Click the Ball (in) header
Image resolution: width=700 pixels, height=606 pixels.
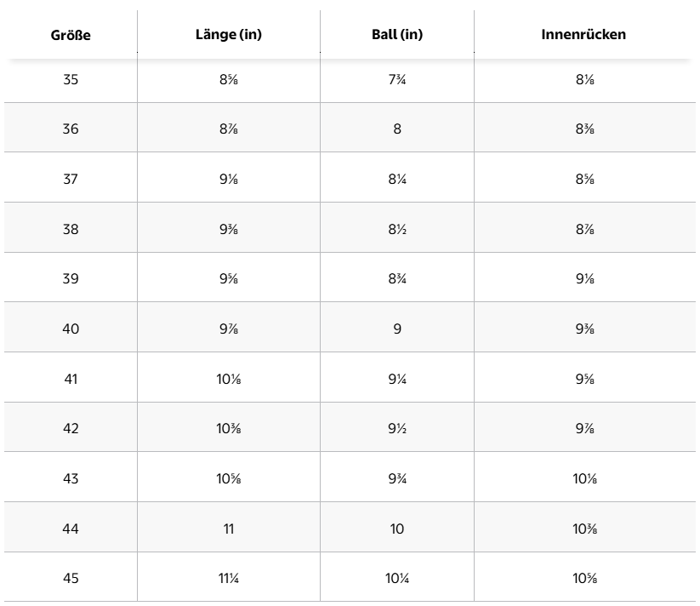point(397,34)
